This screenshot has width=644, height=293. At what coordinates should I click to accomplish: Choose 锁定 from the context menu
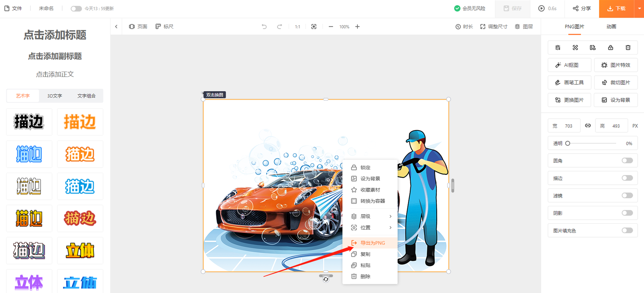(x=370, y=168)
